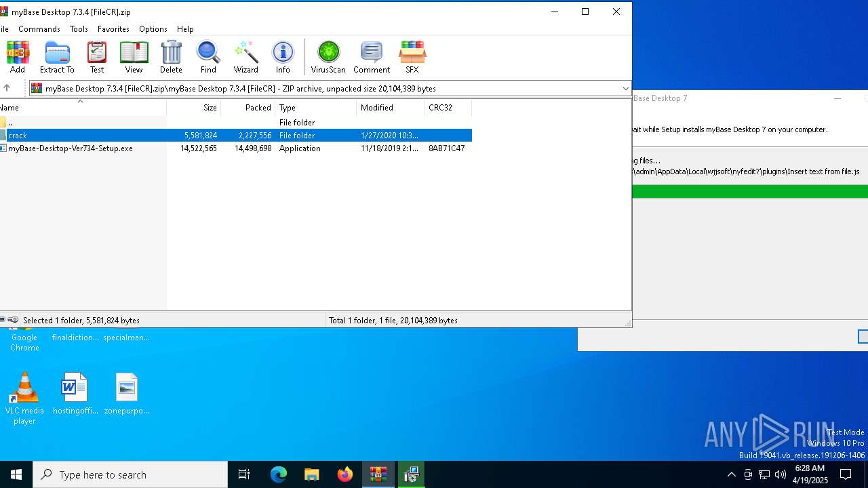Click the Test archive icon

click(x=97, y=57)
